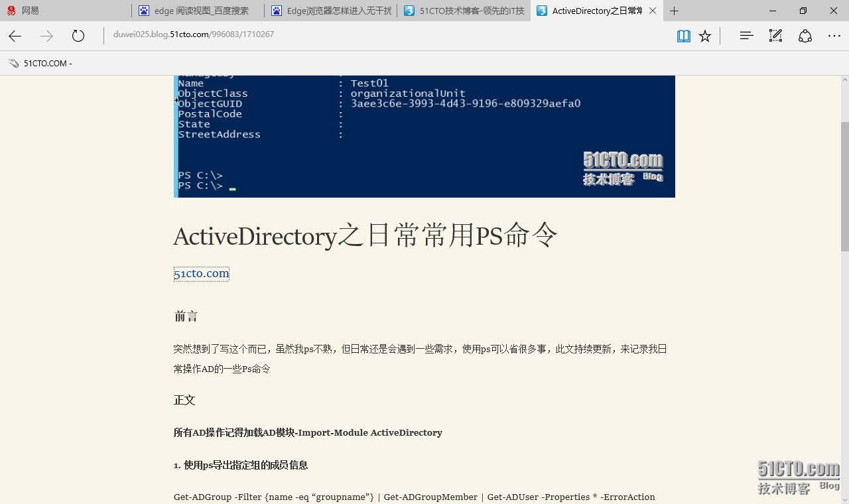Click the scrollbar up arrow
849x504 pixels.
[844, 81]
